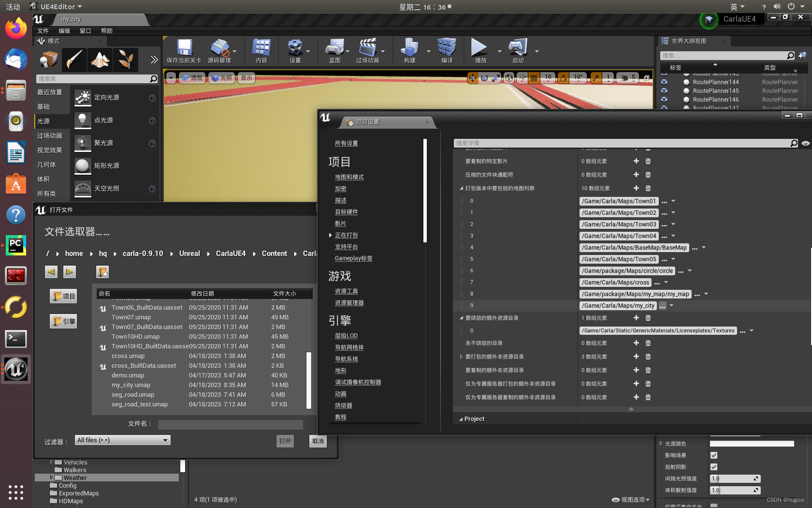The width and height of the screenshot is (812, 508).
Task: Open Terminal from the dock
Action: pos(16,339)
